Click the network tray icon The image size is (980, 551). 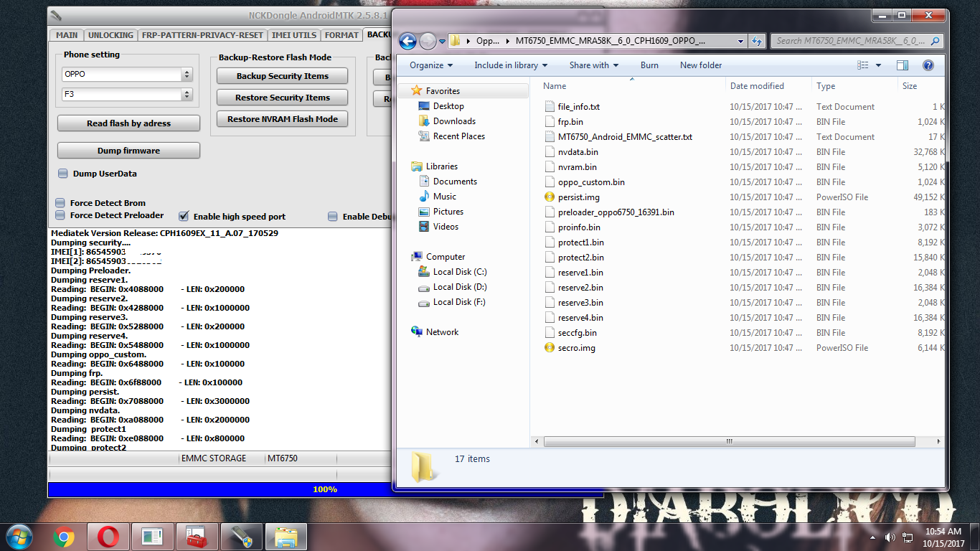point(908,537)
